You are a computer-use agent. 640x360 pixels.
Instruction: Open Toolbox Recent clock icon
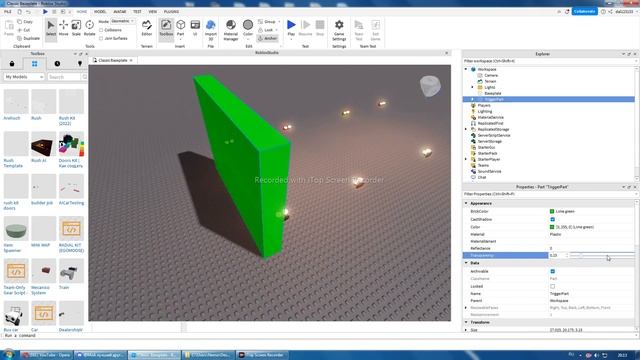57,64
